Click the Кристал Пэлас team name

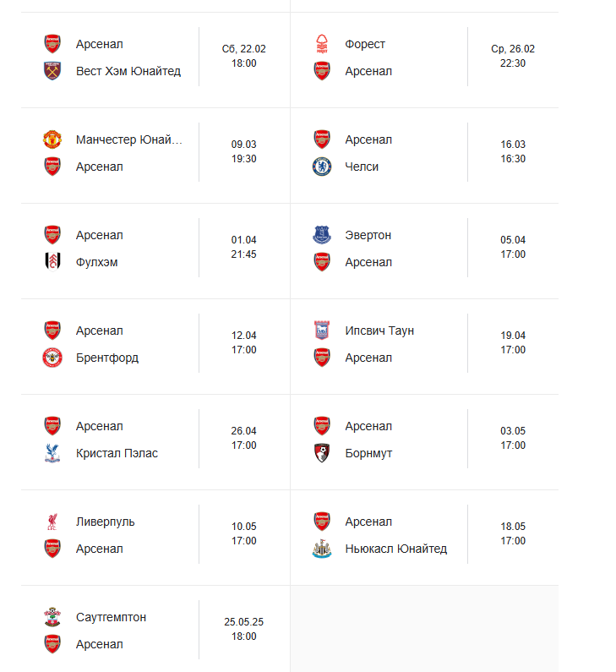[x=117, y=453]
